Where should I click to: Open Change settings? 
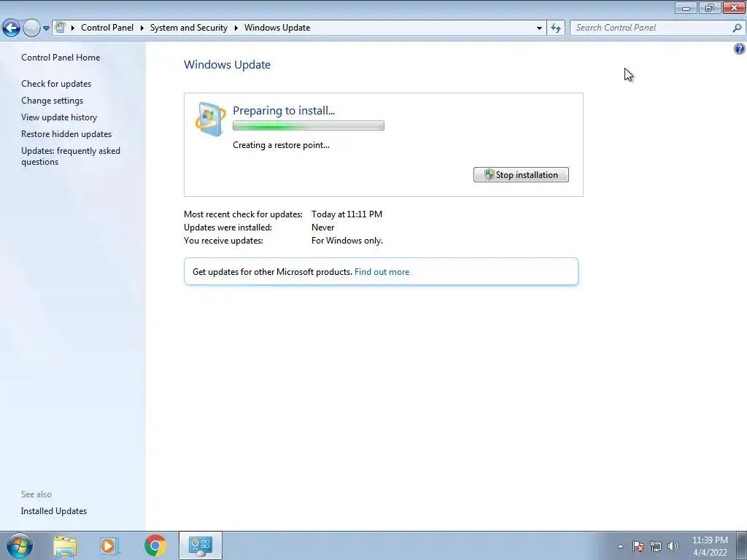52,101
